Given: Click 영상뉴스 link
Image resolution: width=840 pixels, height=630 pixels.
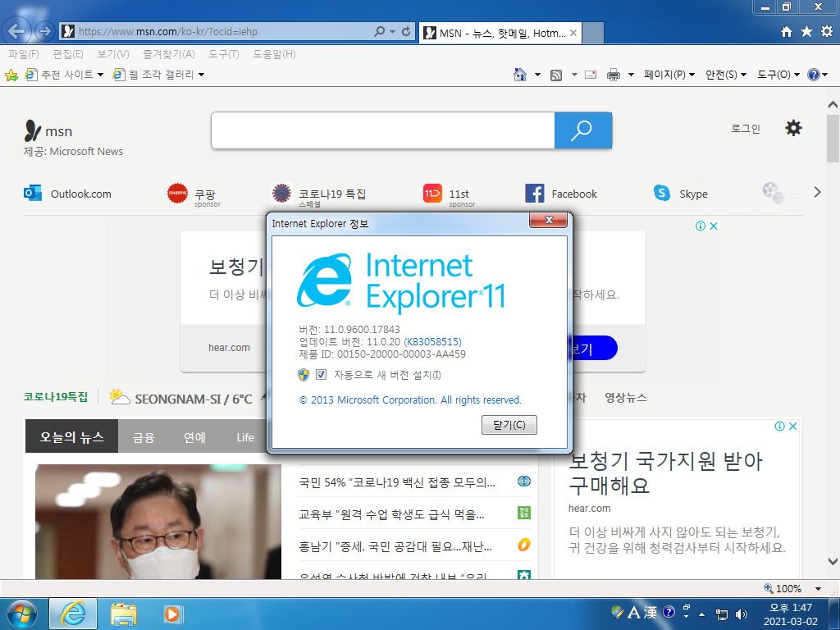Looking at the screenshot, I should [x=626, y=398].
